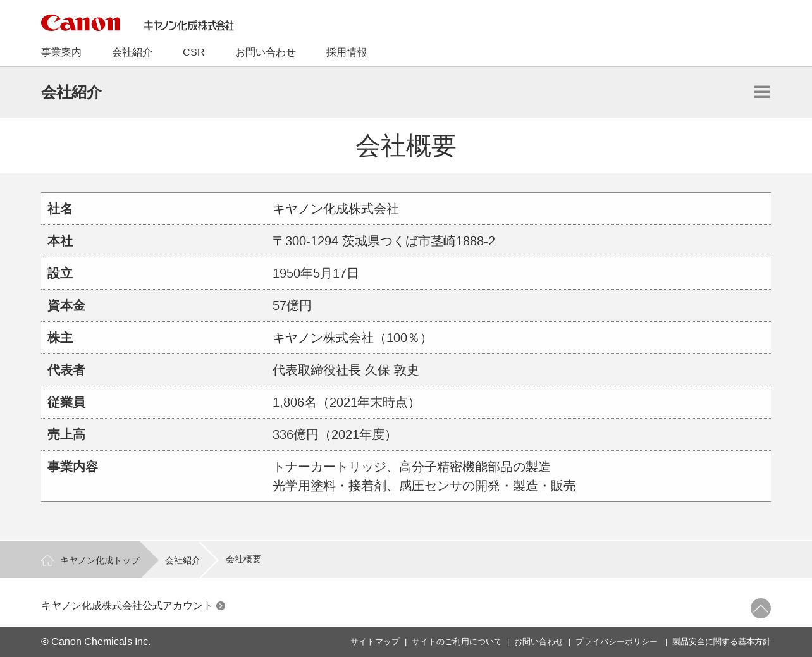Click the 資本金 row label
The image size is (812, 657).
coord(66,305)
